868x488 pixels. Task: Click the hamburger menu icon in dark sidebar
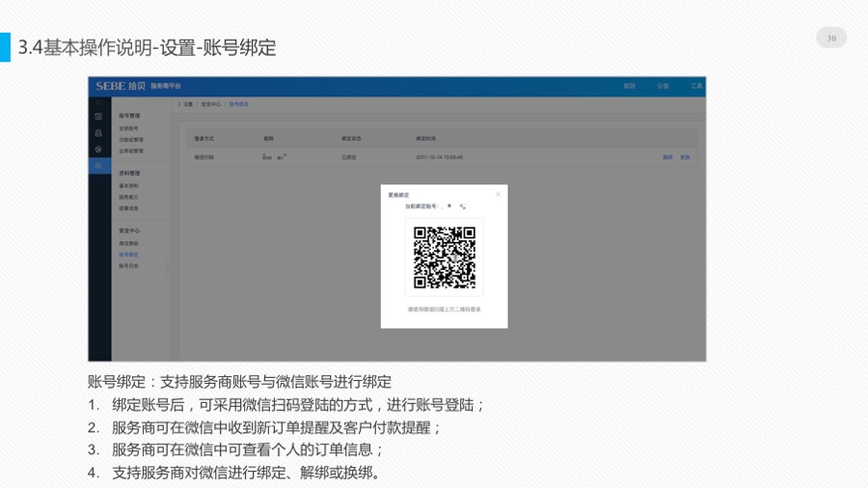click(98, 103)
